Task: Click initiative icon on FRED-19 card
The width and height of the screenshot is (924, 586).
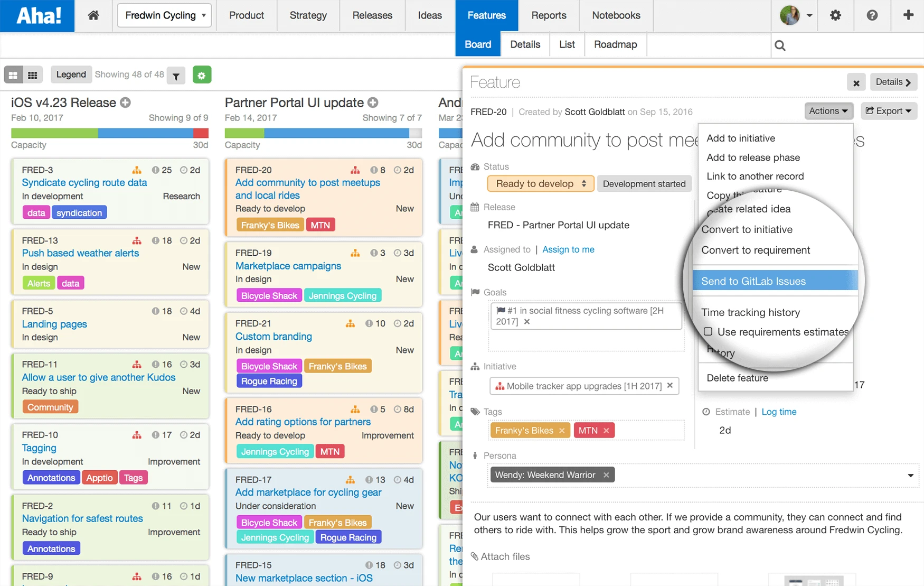Action: pos(355,253)
